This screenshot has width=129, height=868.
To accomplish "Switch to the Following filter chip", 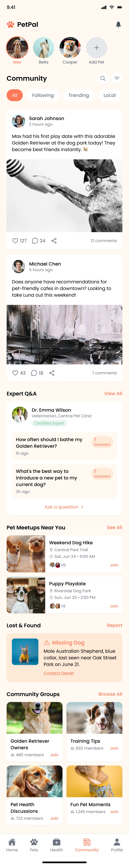I will 43,95.
